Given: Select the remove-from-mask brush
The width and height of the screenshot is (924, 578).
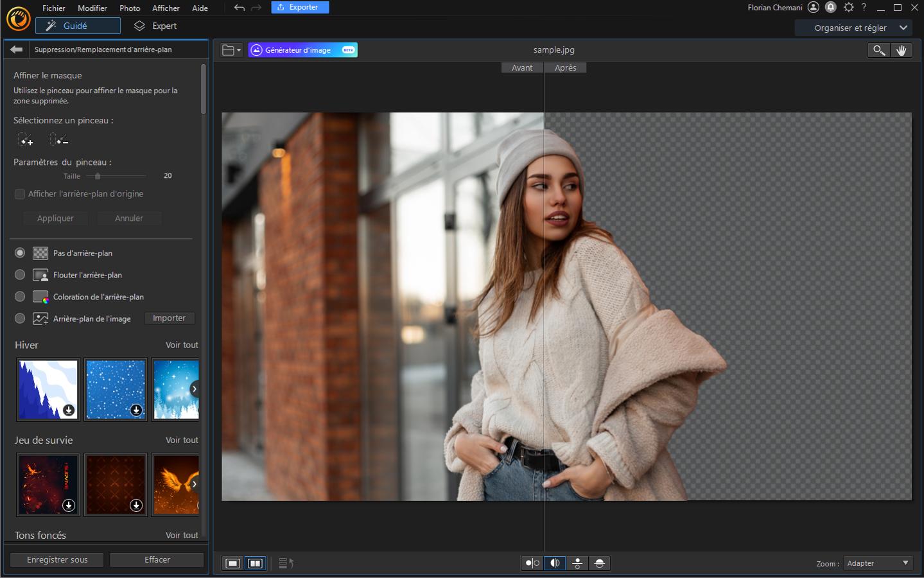Looking at the screenshot, I should click(59, 139).
